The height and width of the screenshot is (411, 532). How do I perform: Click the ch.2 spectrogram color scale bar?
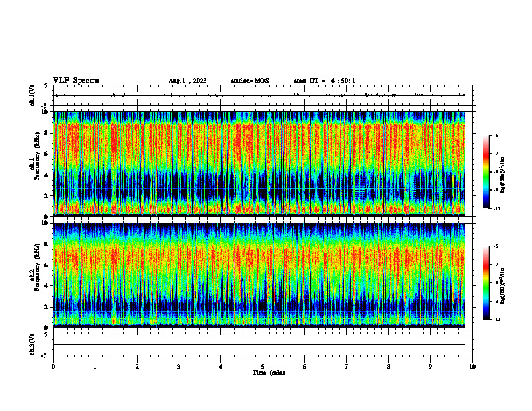[486, 283]
